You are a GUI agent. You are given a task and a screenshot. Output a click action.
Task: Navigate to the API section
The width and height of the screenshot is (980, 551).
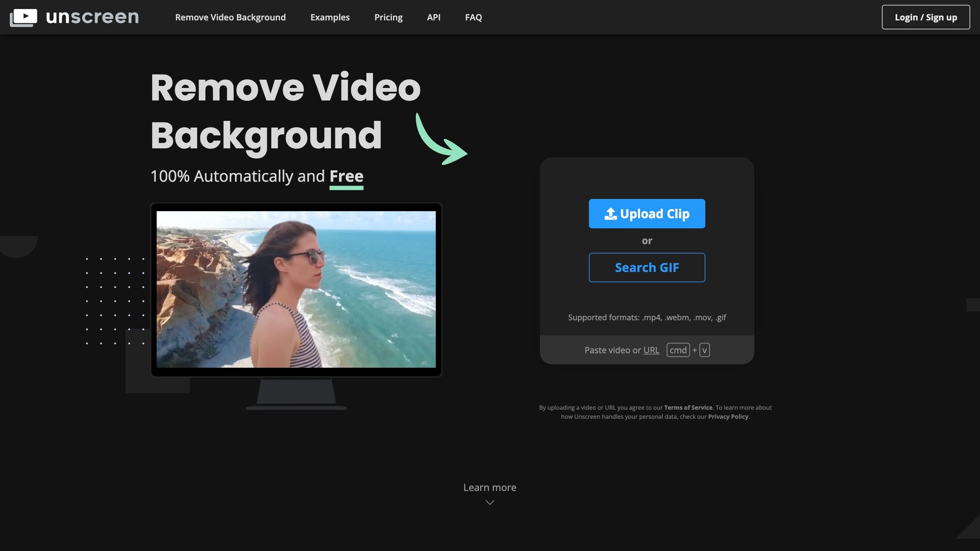(x=433, y=17)
